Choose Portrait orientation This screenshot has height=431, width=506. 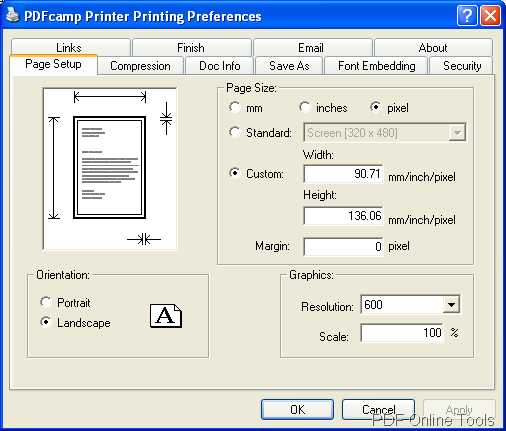click(x=46, y=302)
